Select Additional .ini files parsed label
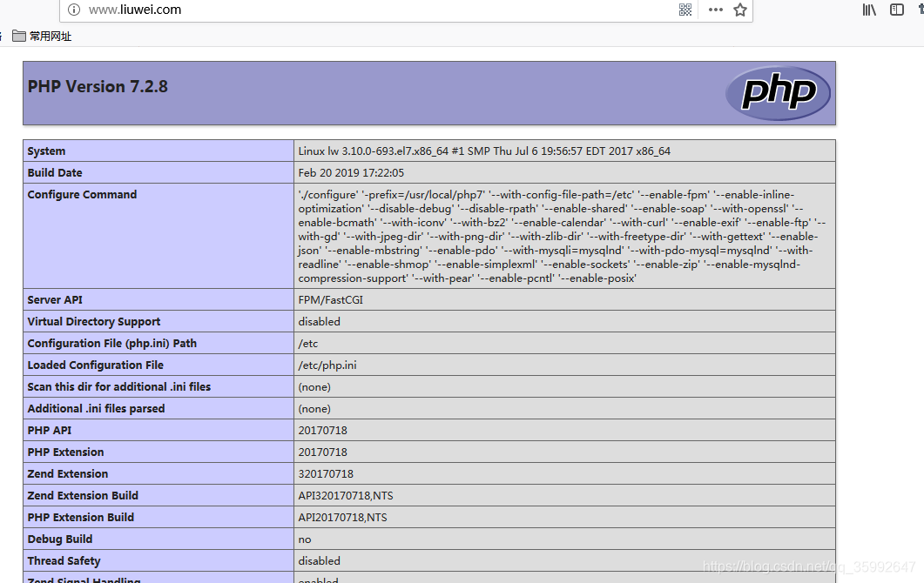Image resolution: width=924 pixels, height=583 pixels. (96, 409)
